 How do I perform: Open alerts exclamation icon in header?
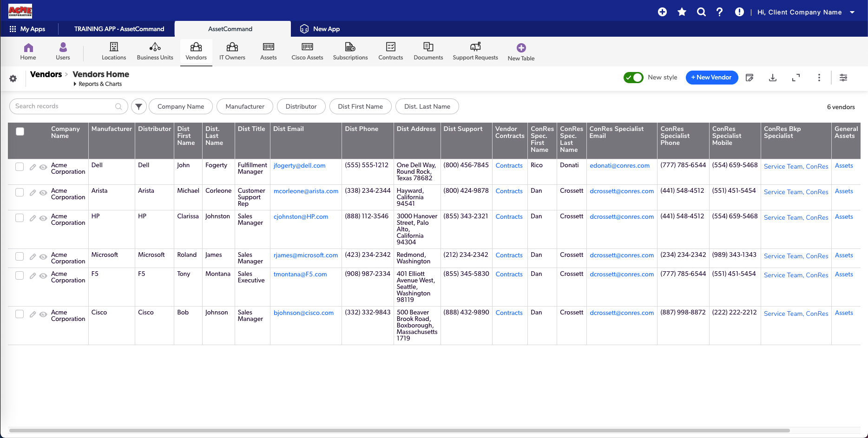point(739,12)
